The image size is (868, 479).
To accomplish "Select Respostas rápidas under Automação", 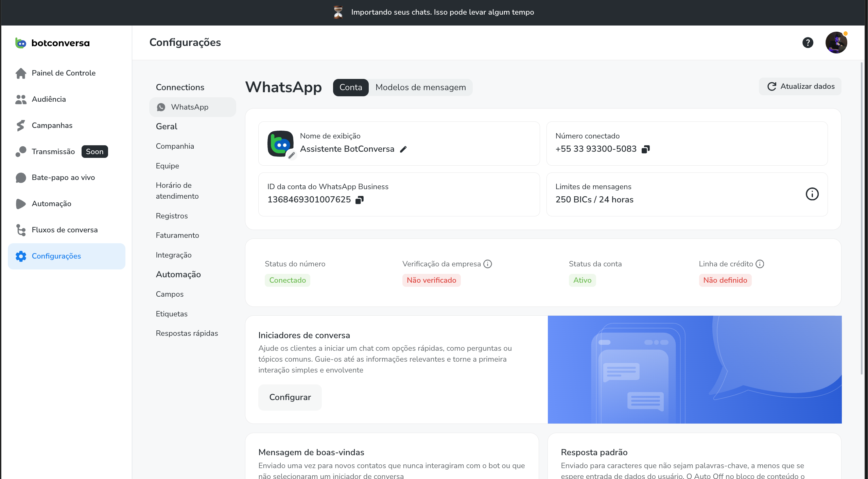I will click(187, 333).
